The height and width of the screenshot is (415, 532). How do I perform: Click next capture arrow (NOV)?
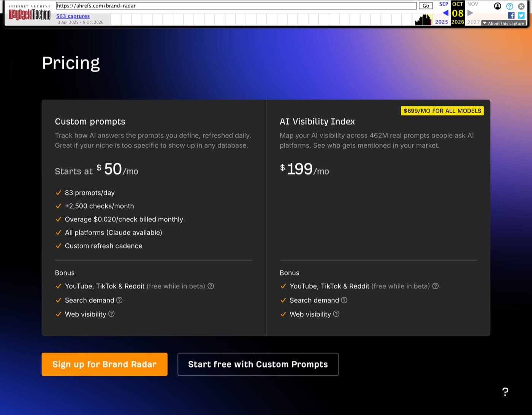(470, 13)
